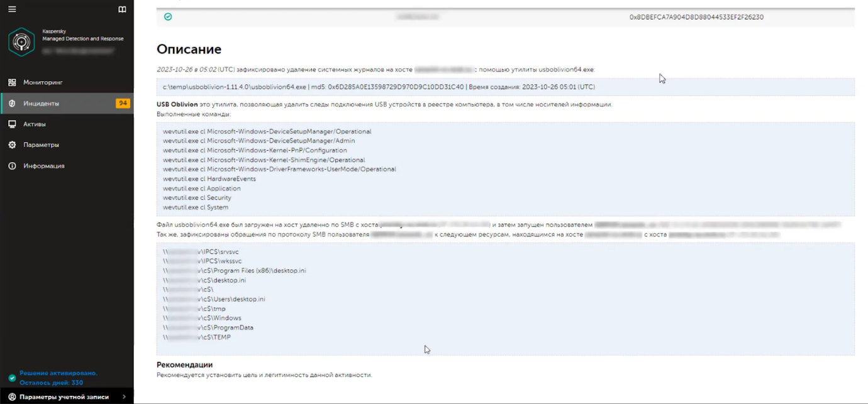Select wevtutil.exe cl HardwareEvents line
868x404 pixels.
[x=209, y=179]
